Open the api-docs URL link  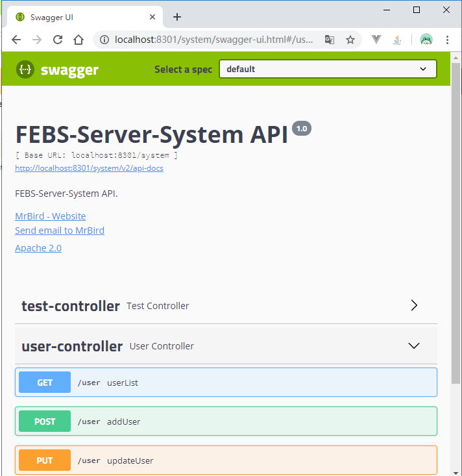click(89, 168)
